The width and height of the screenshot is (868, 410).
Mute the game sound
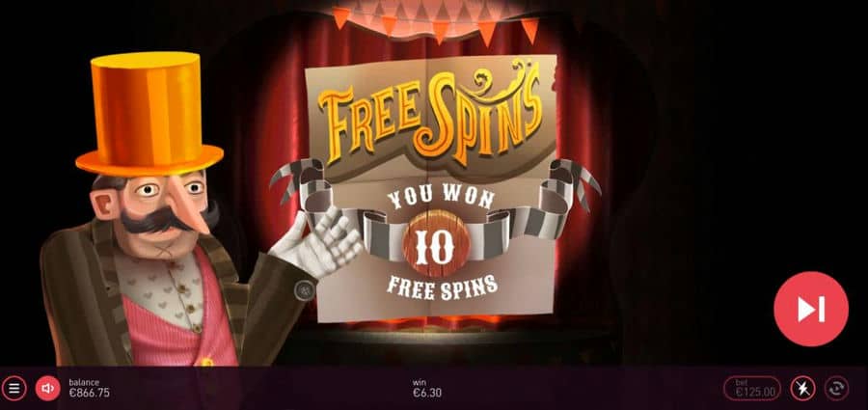pyautogui.click(x=48, y=388)
